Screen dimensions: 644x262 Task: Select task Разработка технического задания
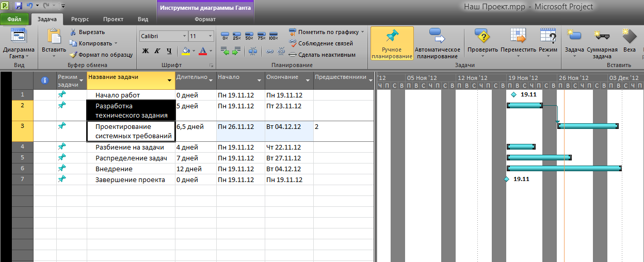click(131, 110)
